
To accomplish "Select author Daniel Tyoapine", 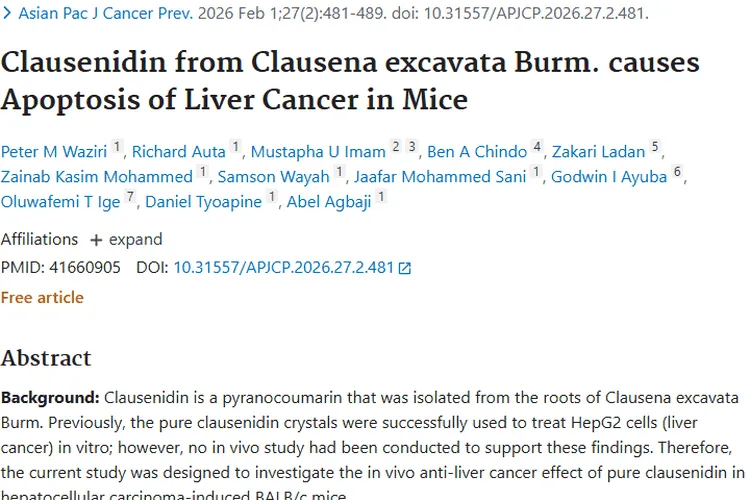I will (204, 202).
